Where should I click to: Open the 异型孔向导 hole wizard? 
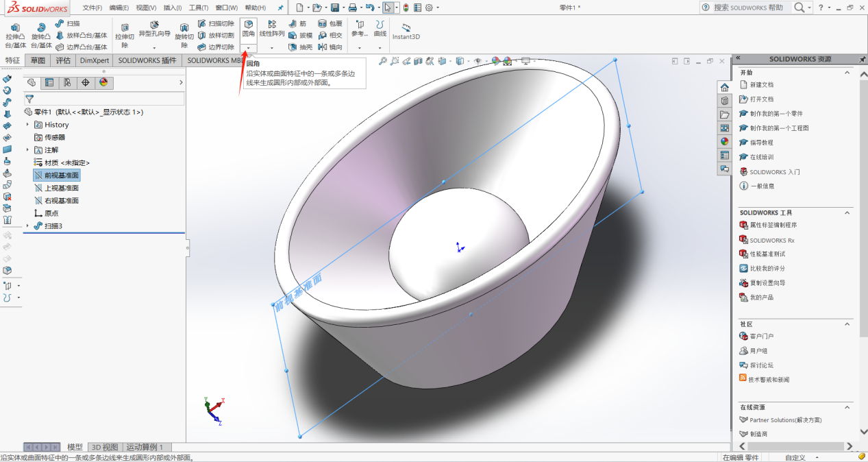tap(154, 29)
